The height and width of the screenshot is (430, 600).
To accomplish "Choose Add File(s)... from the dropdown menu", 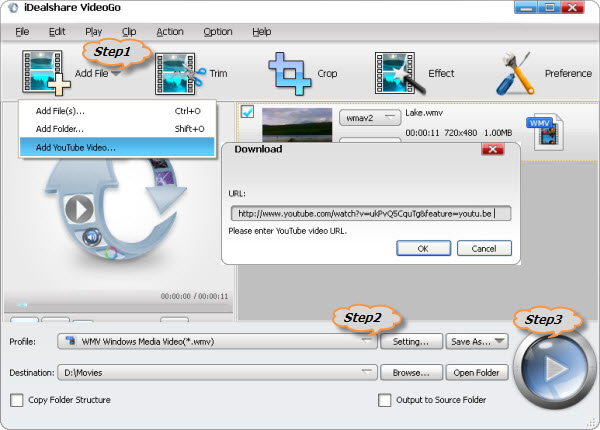I will click(x=117, y=111).
